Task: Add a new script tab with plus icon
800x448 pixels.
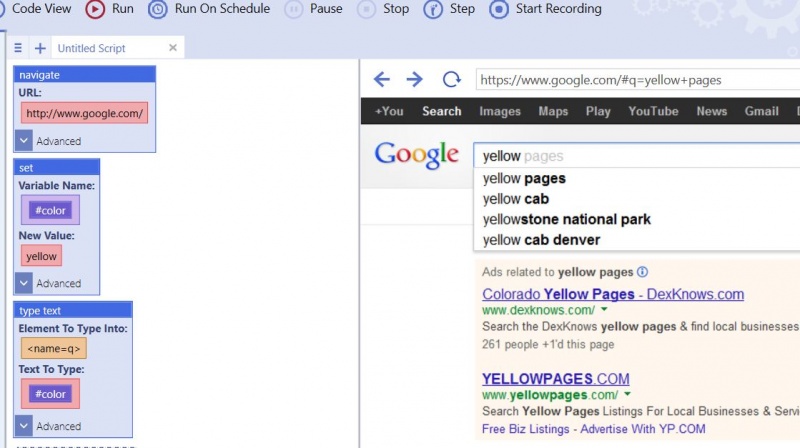Action: (40, 48)
